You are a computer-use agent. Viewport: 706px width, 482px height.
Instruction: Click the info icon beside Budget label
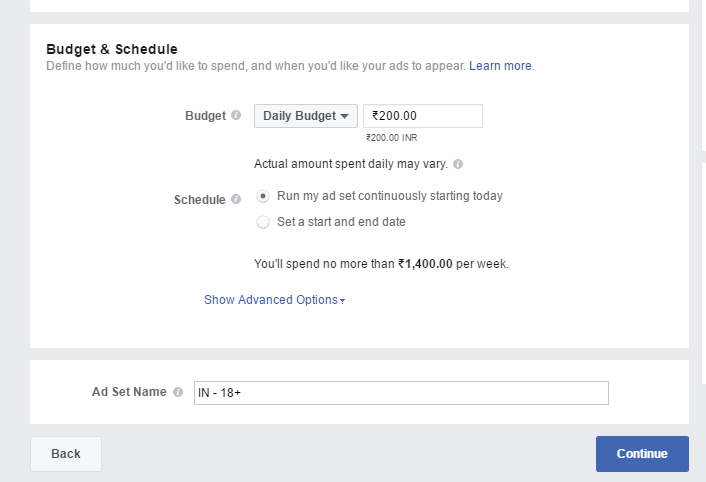(x=237, y=115)
